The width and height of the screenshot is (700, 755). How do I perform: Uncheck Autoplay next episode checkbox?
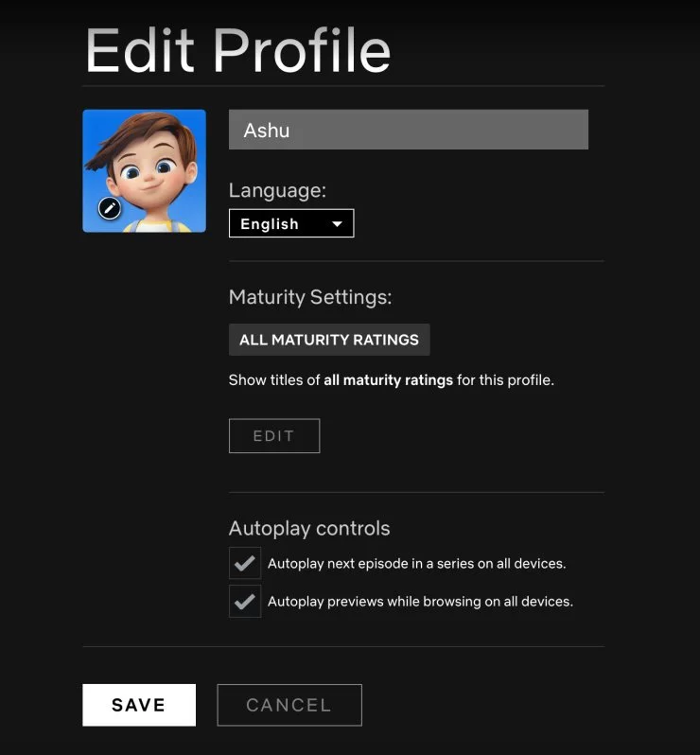click(245, 563)
